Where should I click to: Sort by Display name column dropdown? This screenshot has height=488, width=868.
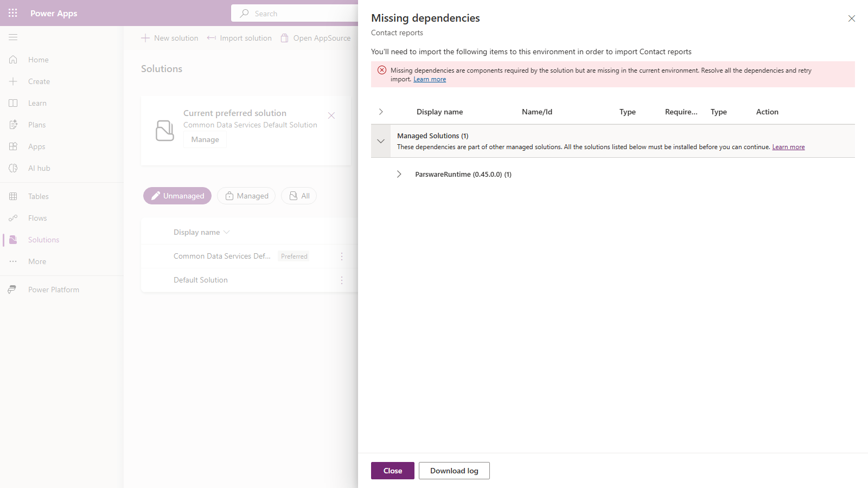[x=201, y=232]
